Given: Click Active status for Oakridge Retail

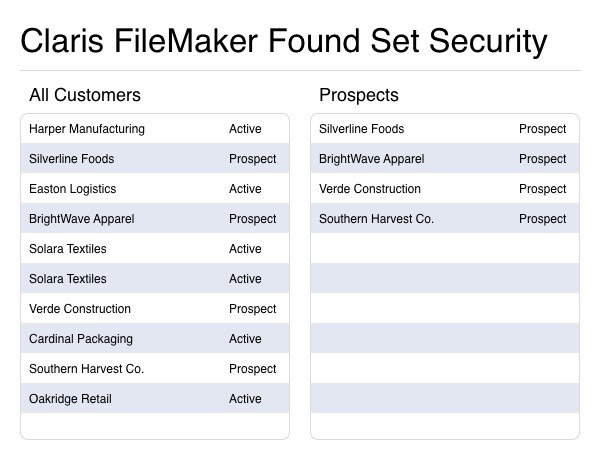Looking at the screenshot, I should (245, 399).
